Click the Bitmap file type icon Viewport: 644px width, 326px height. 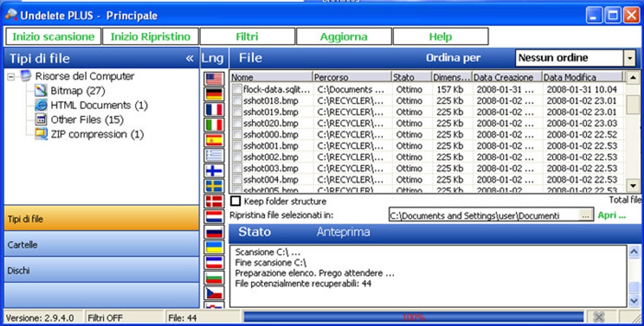click(40, 90)
